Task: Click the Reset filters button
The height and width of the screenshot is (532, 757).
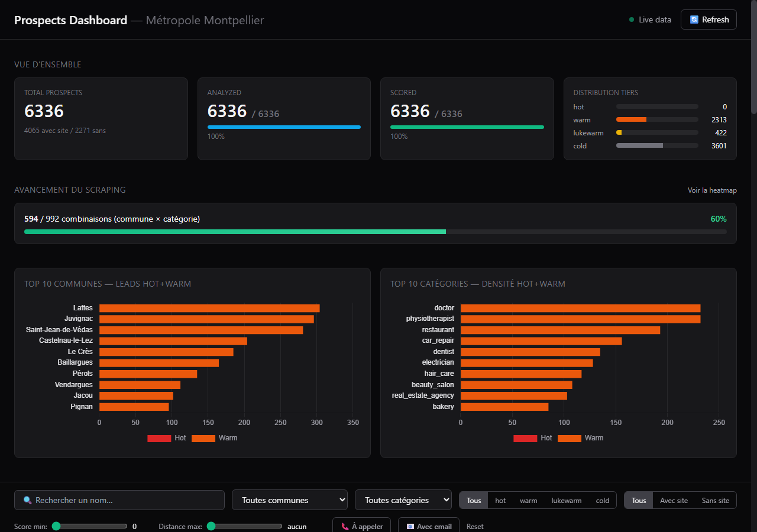Action: click(x=475, y=526)
